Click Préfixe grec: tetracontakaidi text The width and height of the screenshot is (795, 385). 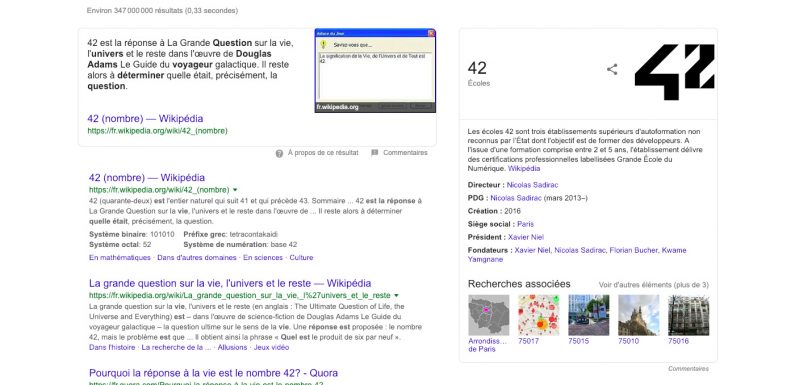231,235
